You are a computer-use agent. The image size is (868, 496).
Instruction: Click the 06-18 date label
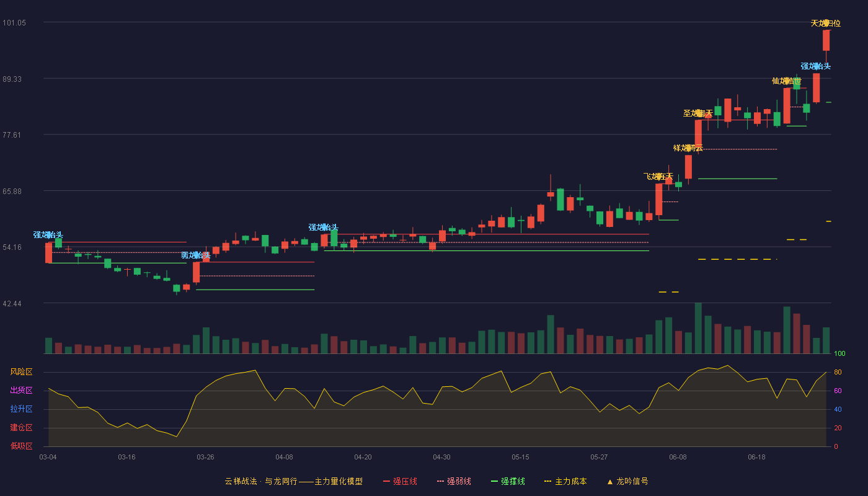[x=756, y=457]
